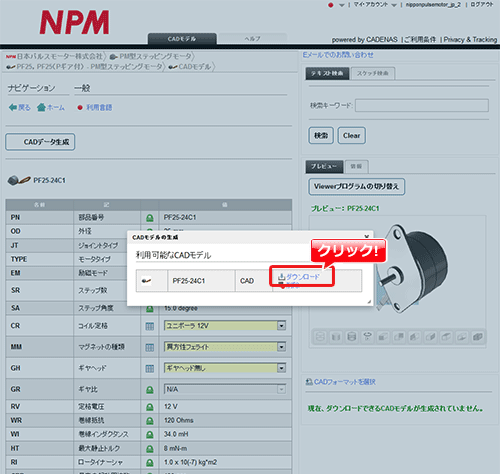Click the CADモデル breadcrumb
This screenshot has width=500, height=474.
pos(195,67)
